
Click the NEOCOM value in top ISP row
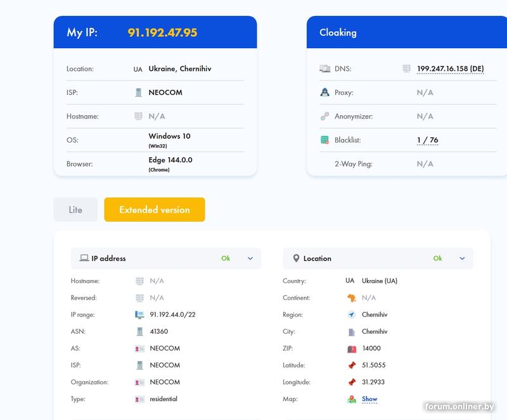click(165, 92)
